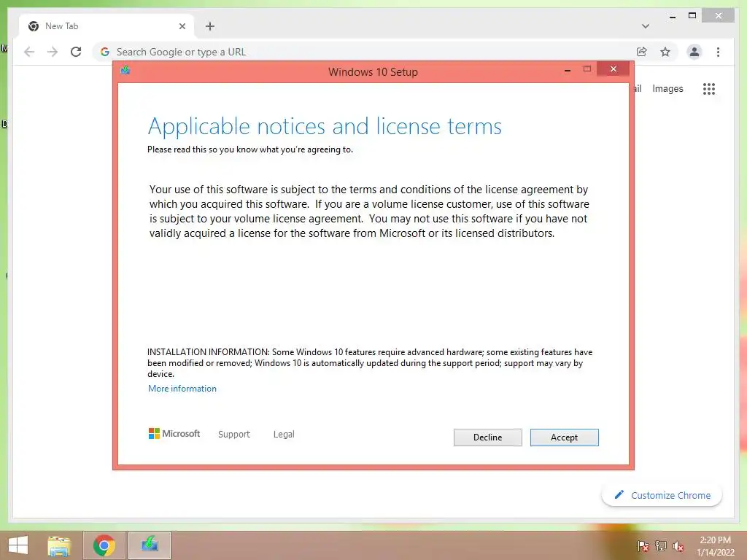This screenshot has width=747, height=560.
Task: Bookmark this tab with star icon
Action: 665,52
